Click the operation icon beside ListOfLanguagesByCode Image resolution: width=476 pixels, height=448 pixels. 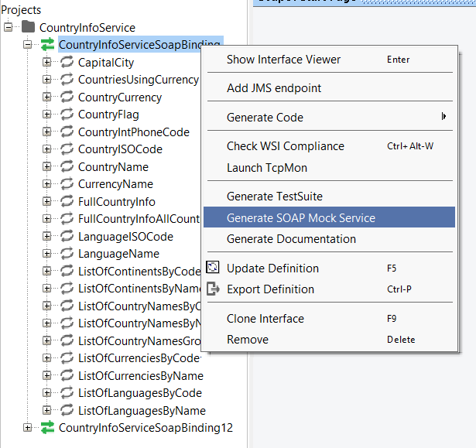click(x=67, y=392)
